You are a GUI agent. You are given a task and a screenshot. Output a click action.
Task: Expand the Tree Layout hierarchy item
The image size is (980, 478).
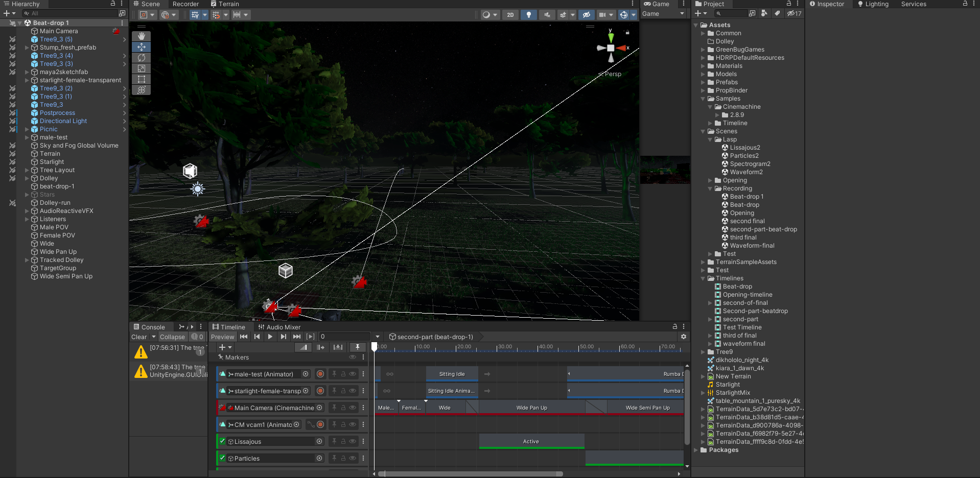tap(27, 170)
